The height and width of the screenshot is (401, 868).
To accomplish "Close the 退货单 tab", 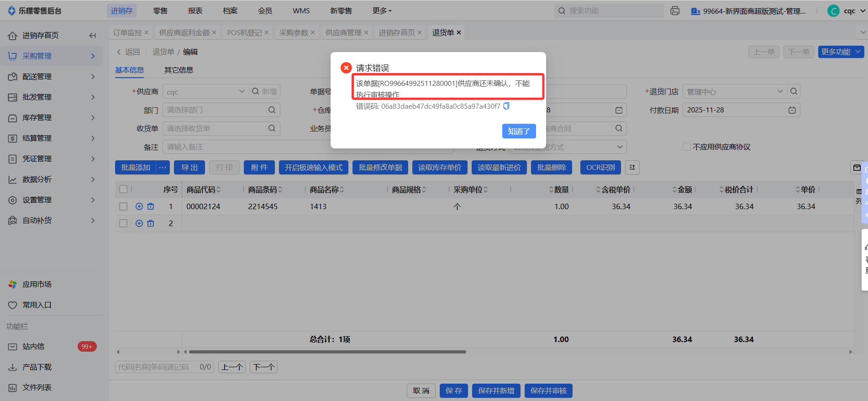I will point(459,32).
